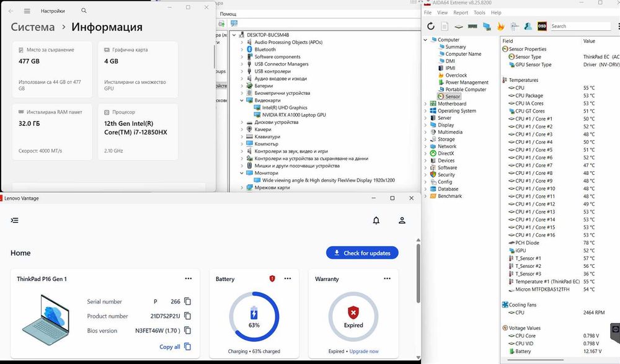Open the ThinkPad P16 Gen 1 card options
Screen dimensions: 620x364
tap(188, 278)
